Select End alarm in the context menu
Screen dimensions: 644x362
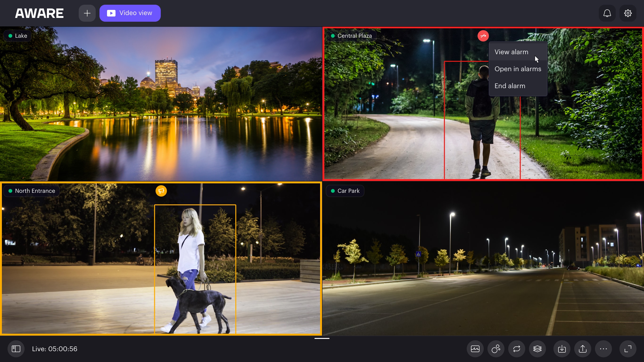(518, 86)
